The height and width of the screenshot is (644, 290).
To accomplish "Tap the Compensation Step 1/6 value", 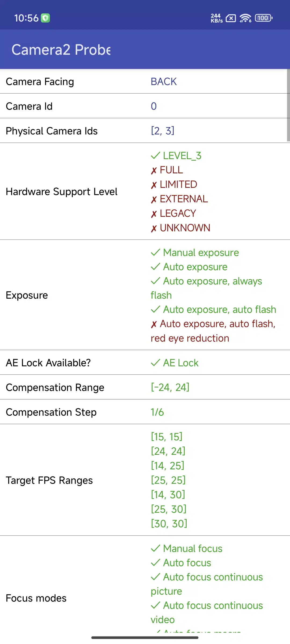I will pos(157,412).
